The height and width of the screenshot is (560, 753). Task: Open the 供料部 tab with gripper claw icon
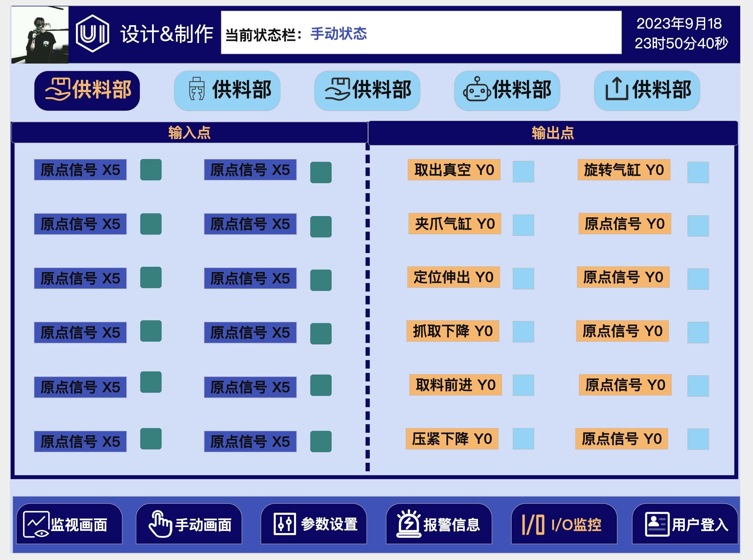point(227,91)
